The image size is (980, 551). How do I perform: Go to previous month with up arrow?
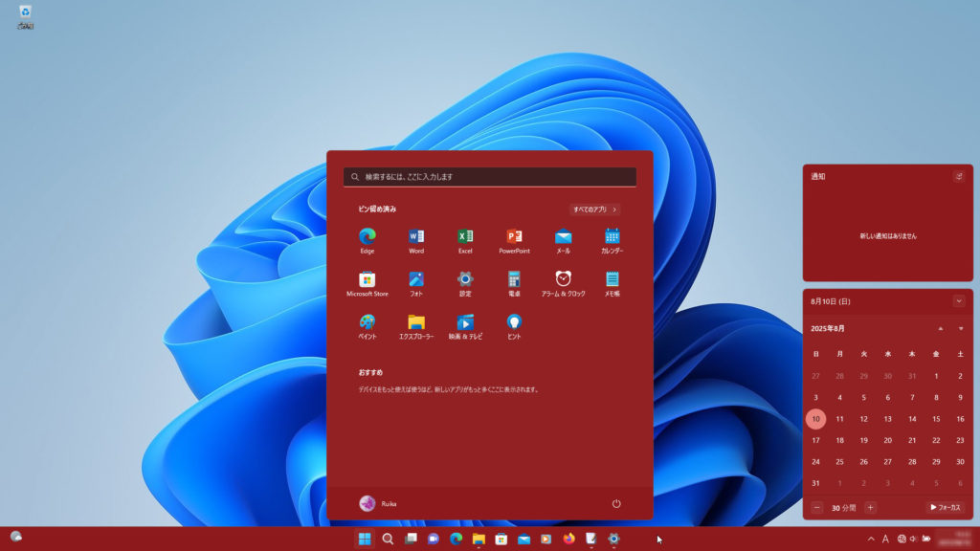(940, 328)
